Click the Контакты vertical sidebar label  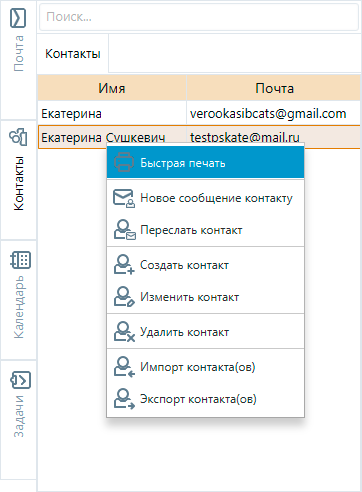(19, 183)
